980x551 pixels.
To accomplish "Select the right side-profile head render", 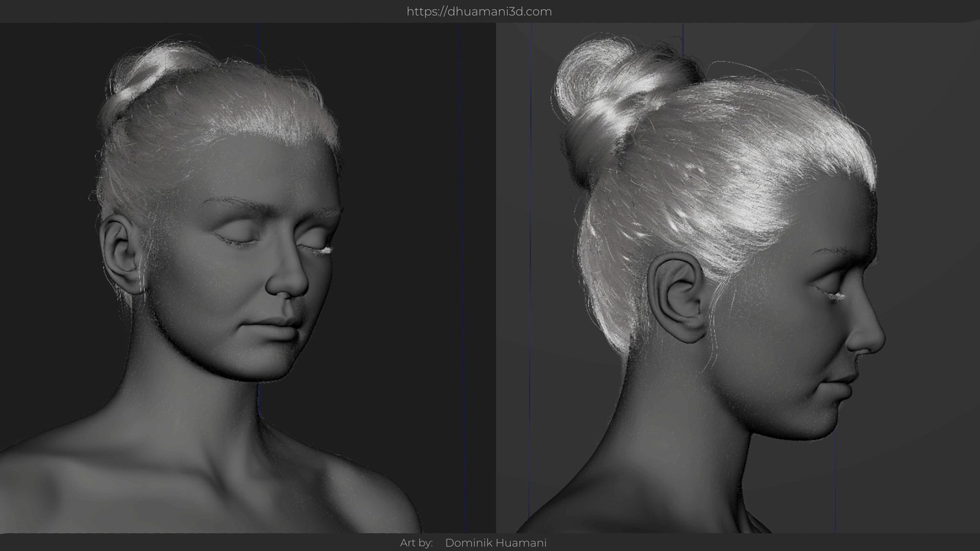I will [x=738, y=278].
